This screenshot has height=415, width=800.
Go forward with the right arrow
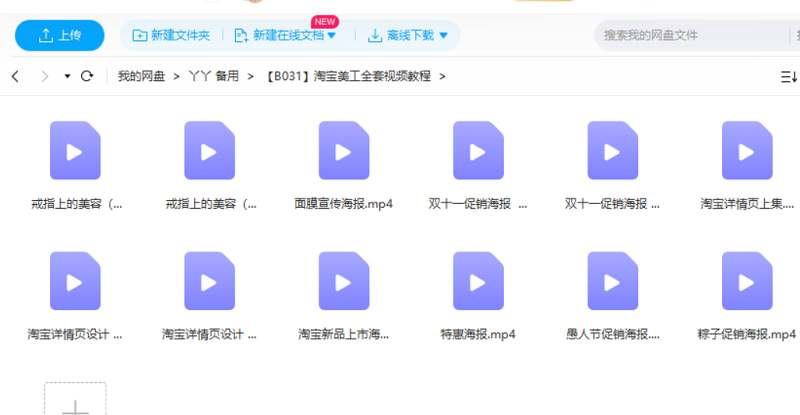tap(44, 76)
